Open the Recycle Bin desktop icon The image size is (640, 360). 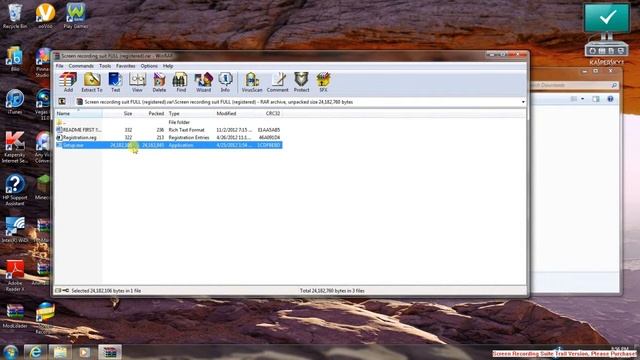click(15, 16)
